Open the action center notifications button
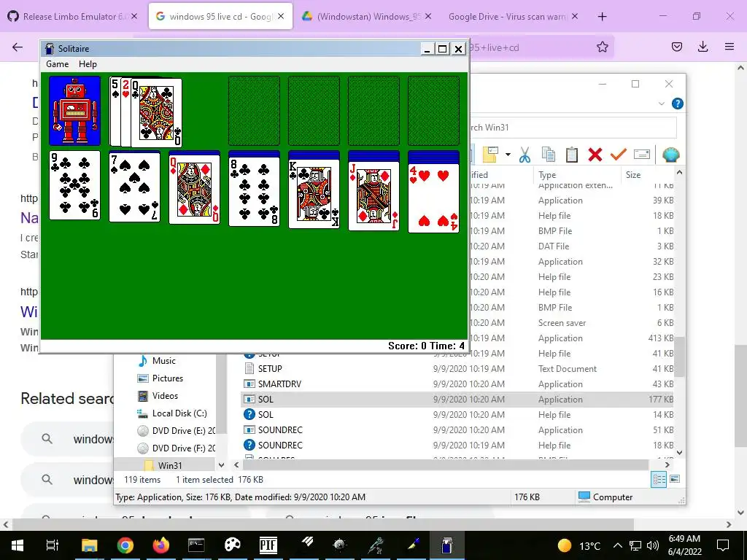Image resolution: width=747 pixels, height=560 pixels. (x=723, y=545)
